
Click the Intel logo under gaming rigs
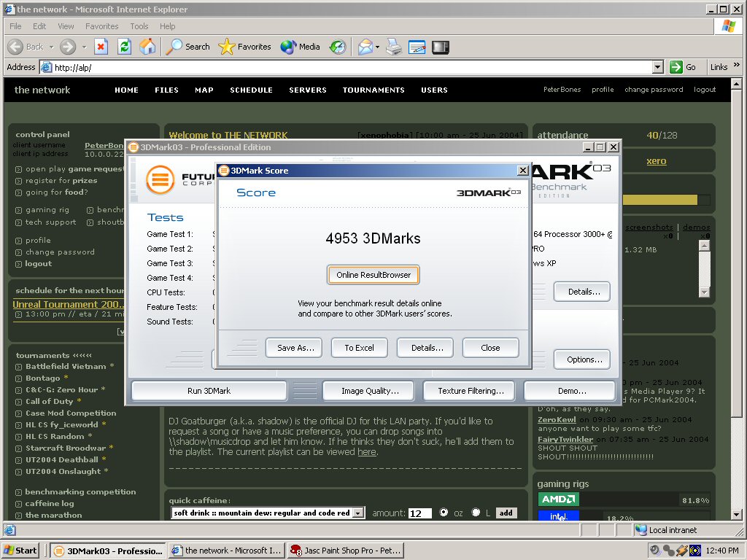[x=558, y=516]
